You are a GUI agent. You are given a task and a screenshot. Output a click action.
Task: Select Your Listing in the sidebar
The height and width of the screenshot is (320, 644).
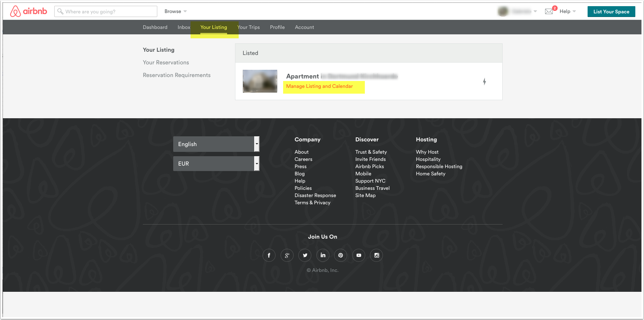coord(159,50)
